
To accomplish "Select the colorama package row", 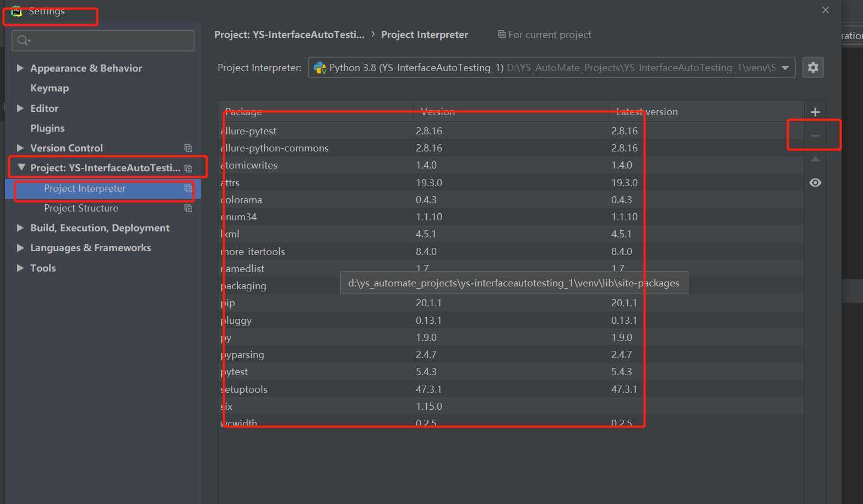I will pos(511,200).
